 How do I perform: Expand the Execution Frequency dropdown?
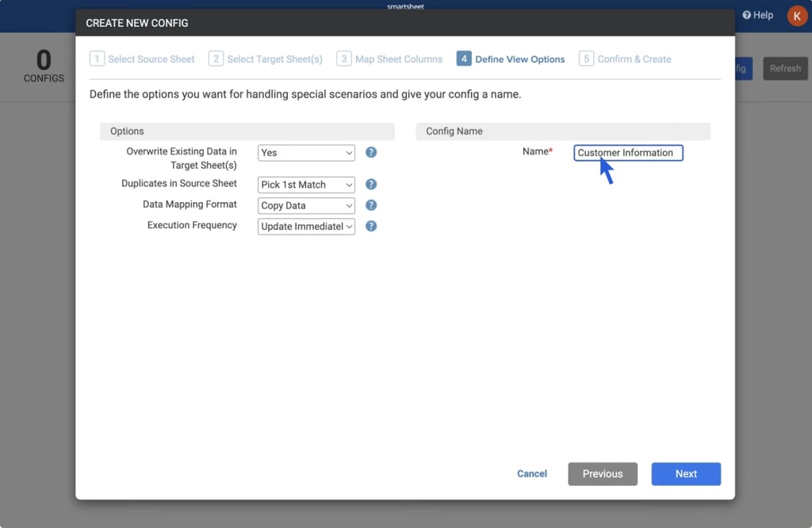(306, 226)
